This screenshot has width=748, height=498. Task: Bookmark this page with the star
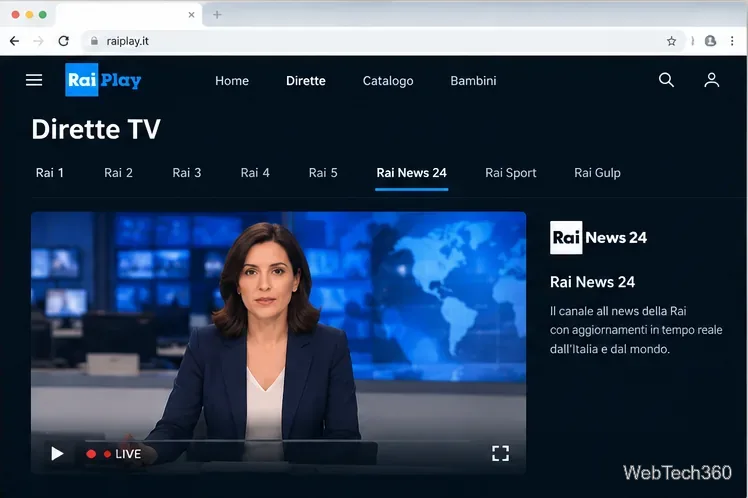671,41
